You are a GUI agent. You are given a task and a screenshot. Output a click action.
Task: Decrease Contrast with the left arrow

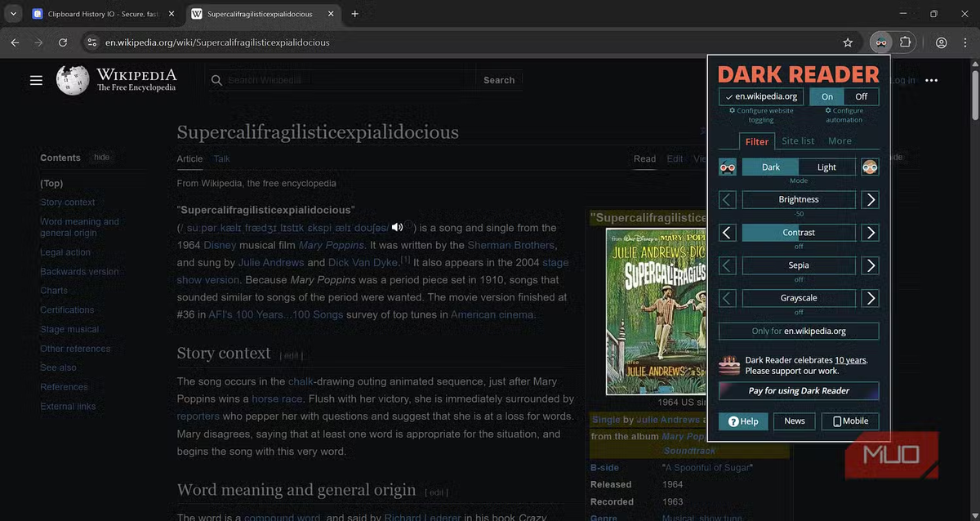point(728,233)
